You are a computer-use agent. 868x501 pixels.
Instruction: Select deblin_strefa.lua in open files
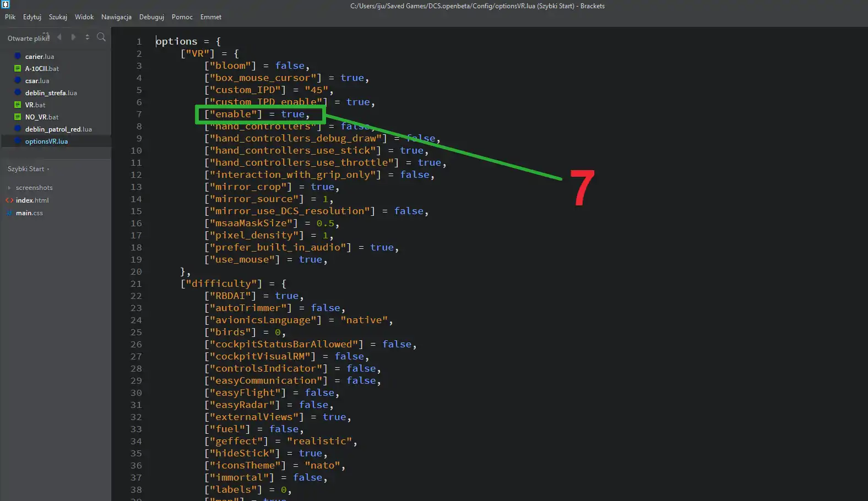click(51, 93)
